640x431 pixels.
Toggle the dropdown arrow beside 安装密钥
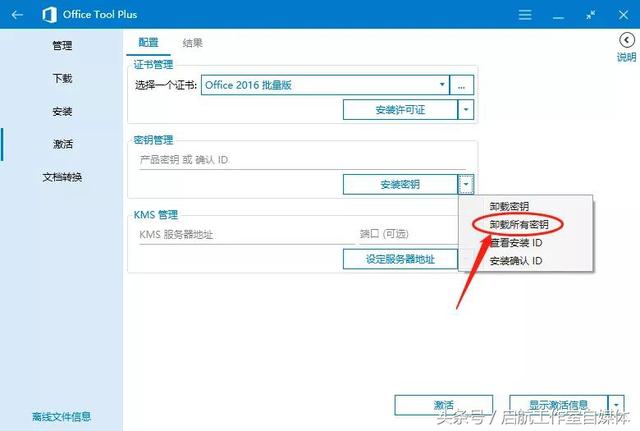(x=466, y=184)
